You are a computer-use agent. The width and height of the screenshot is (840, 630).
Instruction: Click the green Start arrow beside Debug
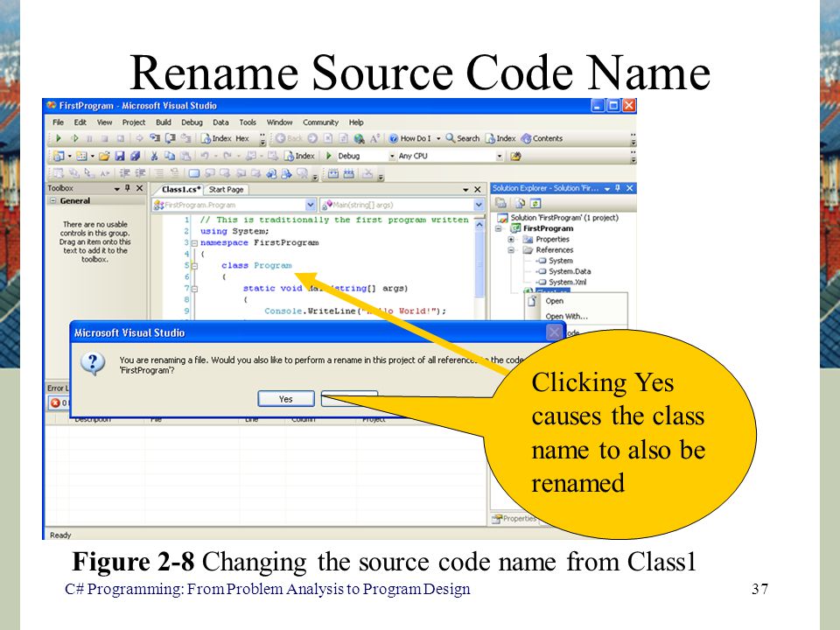(329, 156)
